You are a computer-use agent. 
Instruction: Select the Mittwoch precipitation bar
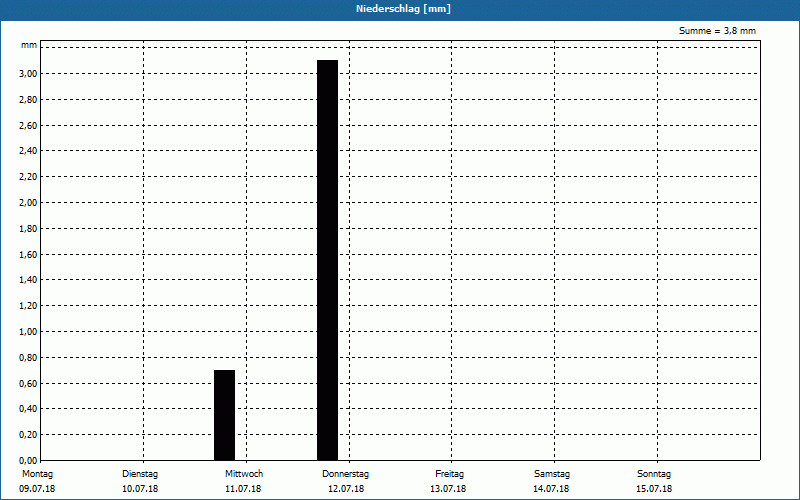click(x=224, y=415)
